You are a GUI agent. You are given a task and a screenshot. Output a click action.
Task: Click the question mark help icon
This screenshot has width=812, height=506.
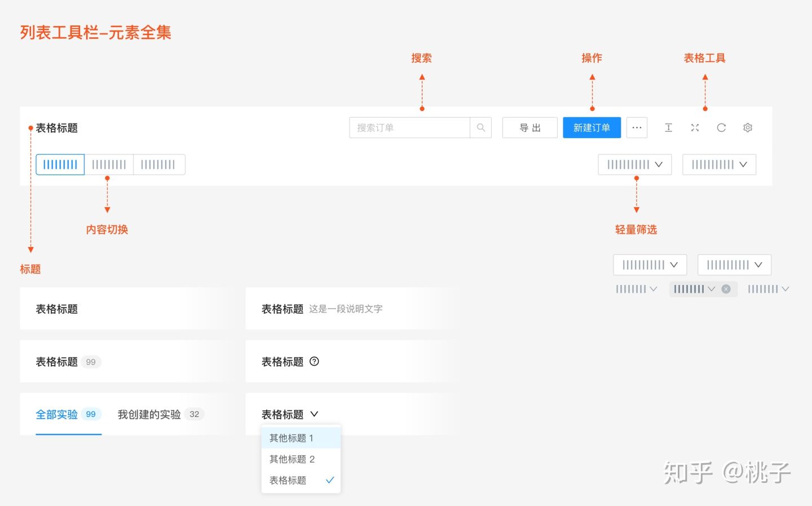click(315, 362)
